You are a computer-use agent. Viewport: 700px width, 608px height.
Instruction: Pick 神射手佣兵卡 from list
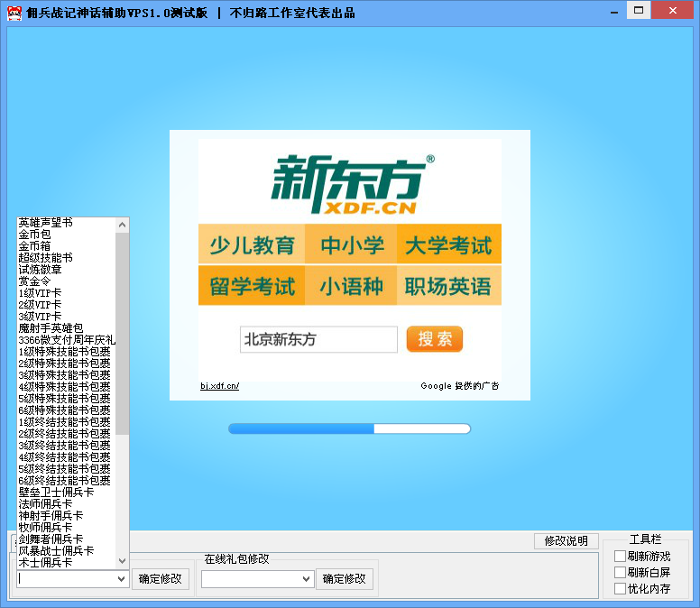(66, 516)
